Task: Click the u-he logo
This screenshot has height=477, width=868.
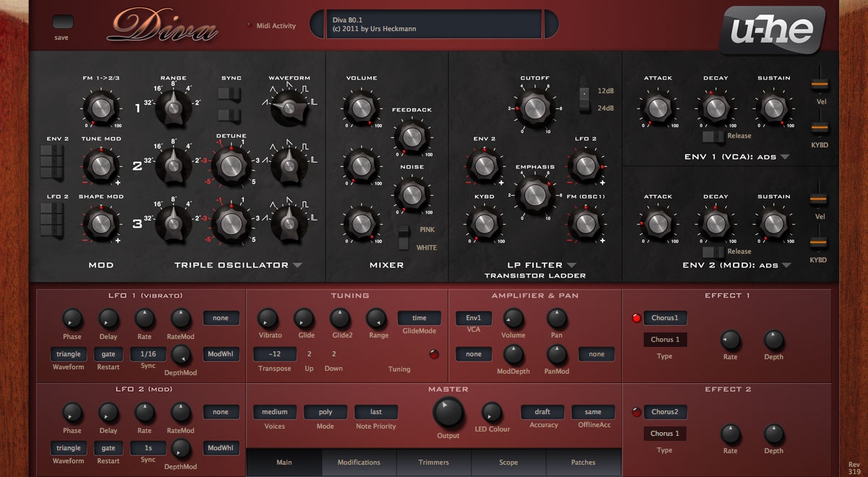Action: pyautogui.click(x=772, y=30)
